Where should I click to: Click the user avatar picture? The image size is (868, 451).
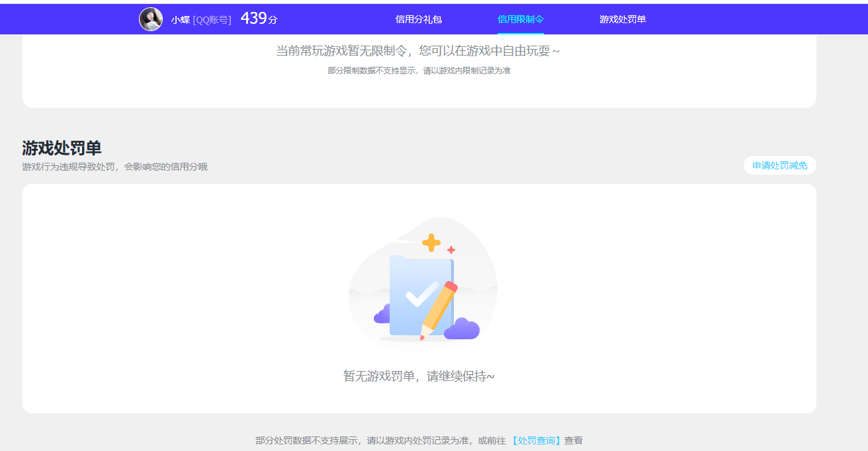point(151,19)
